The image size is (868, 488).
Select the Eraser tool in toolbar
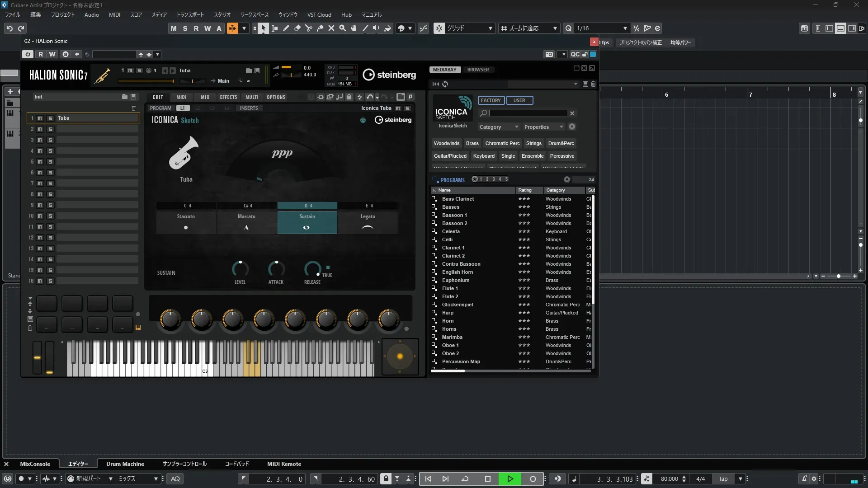pyautogui.click(x=297, y=28)
